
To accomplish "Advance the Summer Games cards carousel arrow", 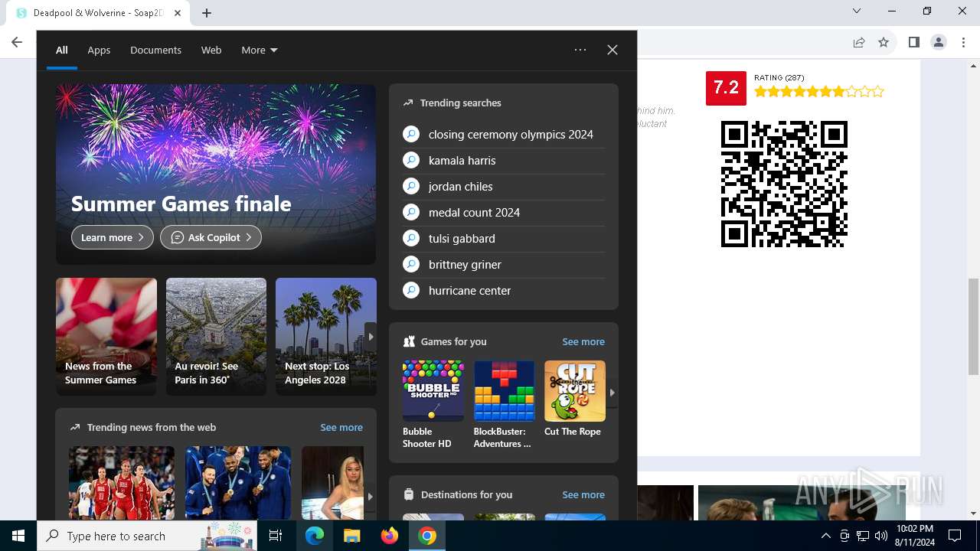I will [371, 337].
